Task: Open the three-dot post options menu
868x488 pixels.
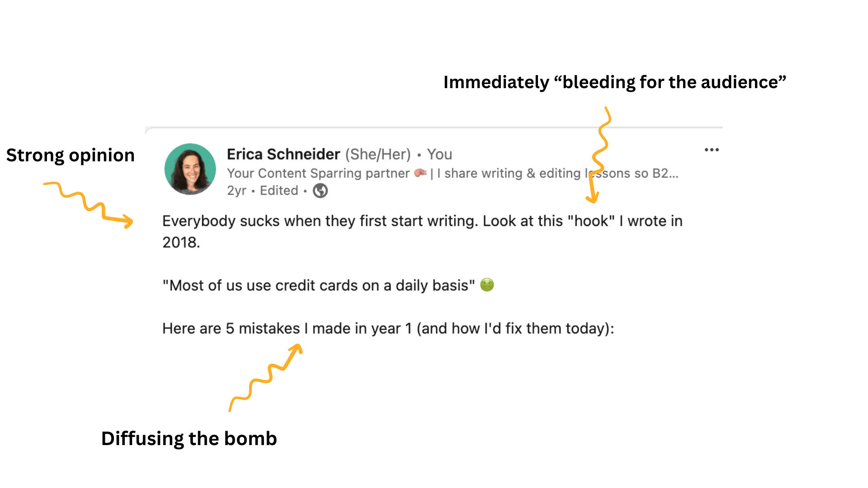Action: click(712, 150)
